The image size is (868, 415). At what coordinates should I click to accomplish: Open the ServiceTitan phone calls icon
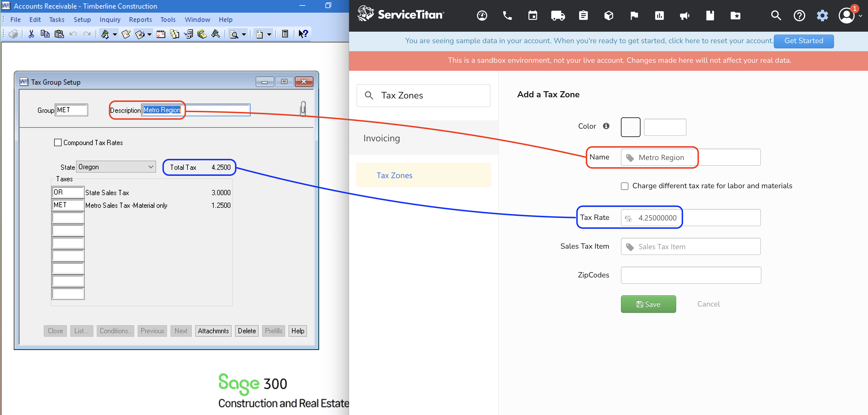(507, 16)
